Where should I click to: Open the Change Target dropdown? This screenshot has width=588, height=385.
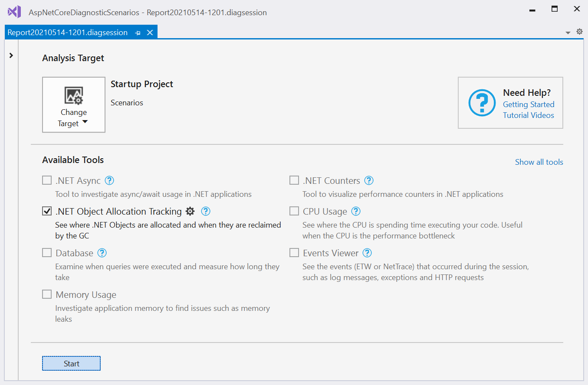click(x=74, y=105)
